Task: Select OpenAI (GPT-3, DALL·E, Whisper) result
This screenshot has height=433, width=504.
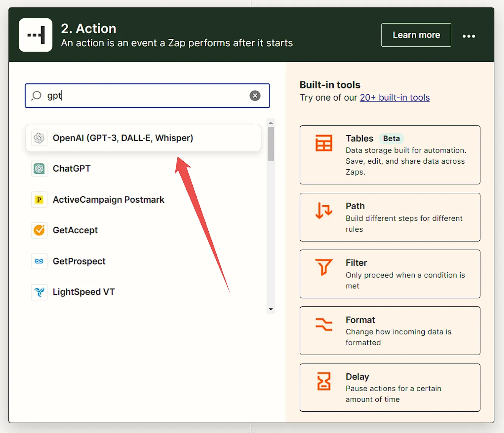Action: pyautogui.click(x=143, y=138)
